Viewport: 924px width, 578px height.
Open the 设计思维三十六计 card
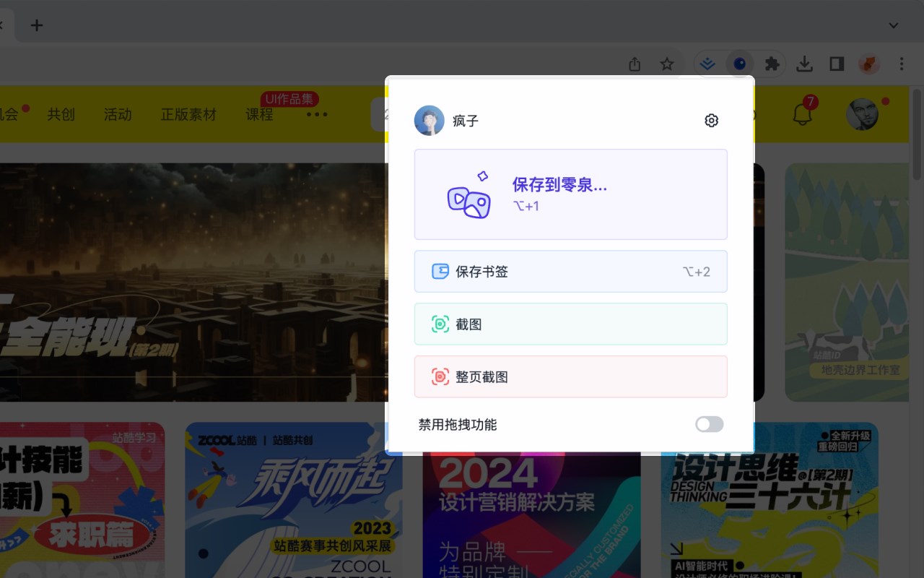(770, 500)
